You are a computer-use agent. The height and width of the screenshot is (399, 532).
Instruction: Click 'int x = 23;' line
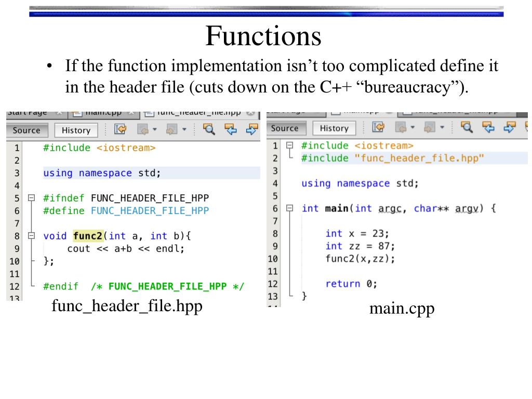point(357,233)
